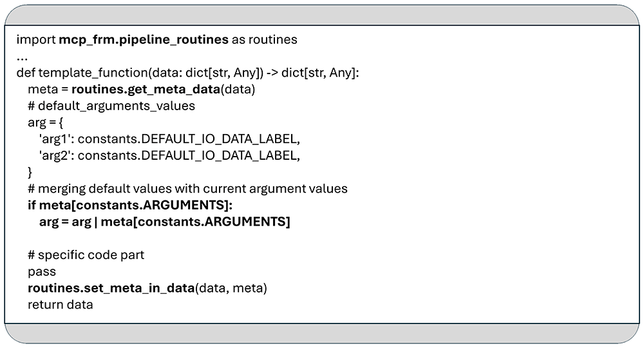644x348 pixels.
Task: Click the '# specific code part' comment
Action: tap(86, 255)
